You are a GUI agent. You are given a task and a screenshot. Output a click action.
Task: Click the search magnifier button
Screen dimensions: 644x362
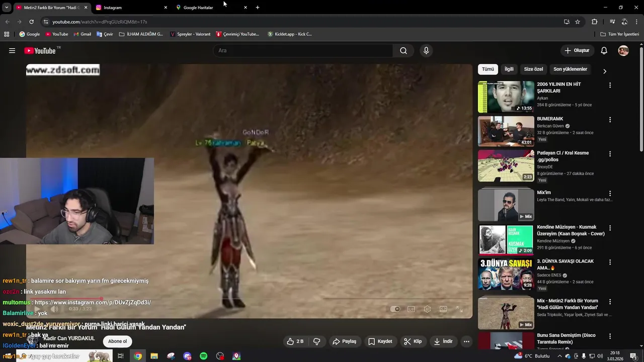click(x=404, y=50)
